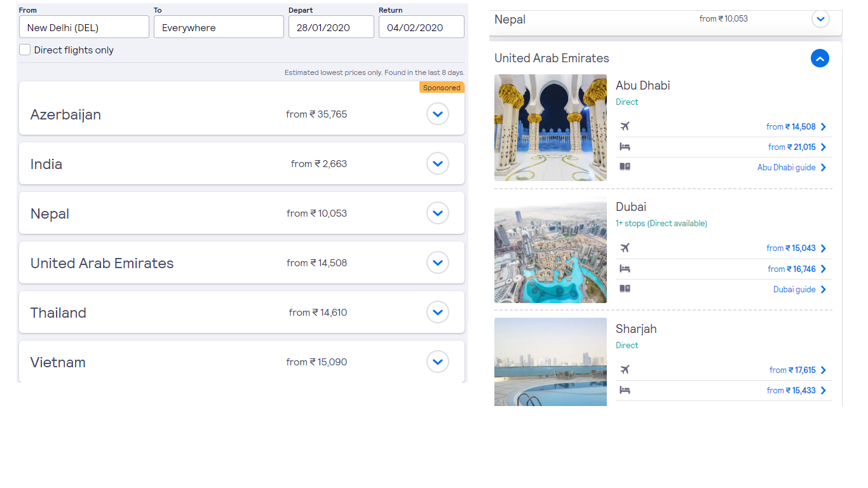This screenshot has width=868, height=488.
Task: Click the hotel bed icon under Dubai
Action: [625, 269]
